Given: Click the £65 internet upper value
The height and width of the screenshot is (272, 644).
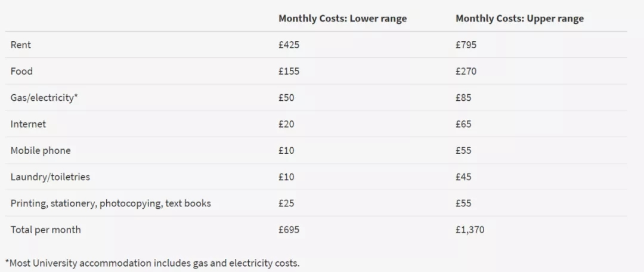Looking at the screenshot, I should 463,124.
